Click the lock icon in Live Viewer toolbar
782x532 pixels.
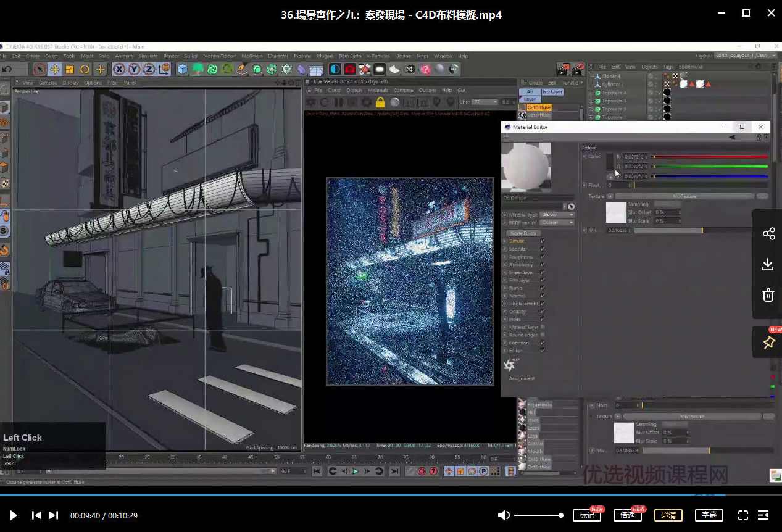pyautogui.click(x=380, y=103)
